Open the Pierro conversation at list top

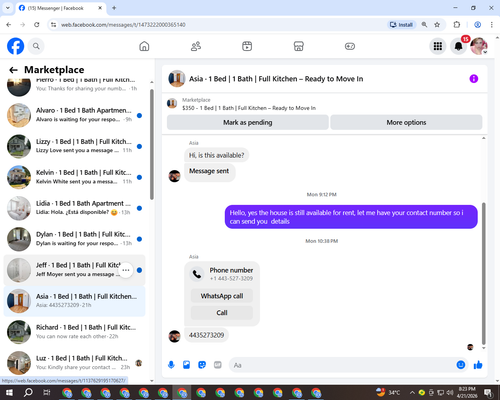[x=74, y=87]
